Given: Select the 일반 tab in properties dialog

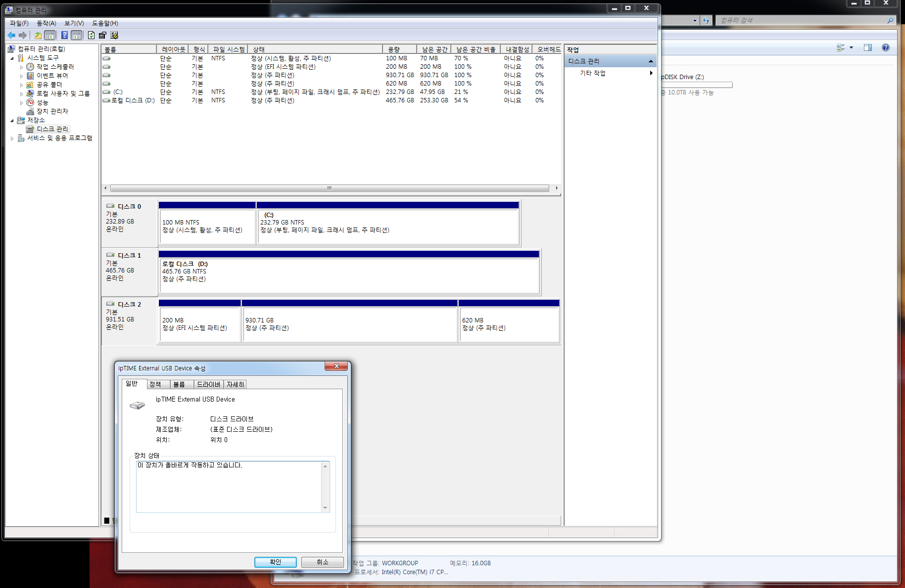Looking at the screenshot, I should (134, 384).
